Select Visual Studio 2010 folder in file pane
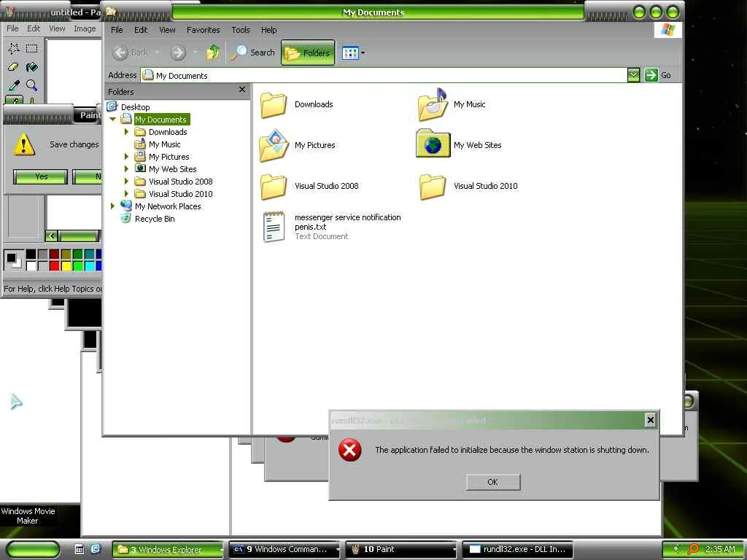747x560 pixels. tap(433, 187)
